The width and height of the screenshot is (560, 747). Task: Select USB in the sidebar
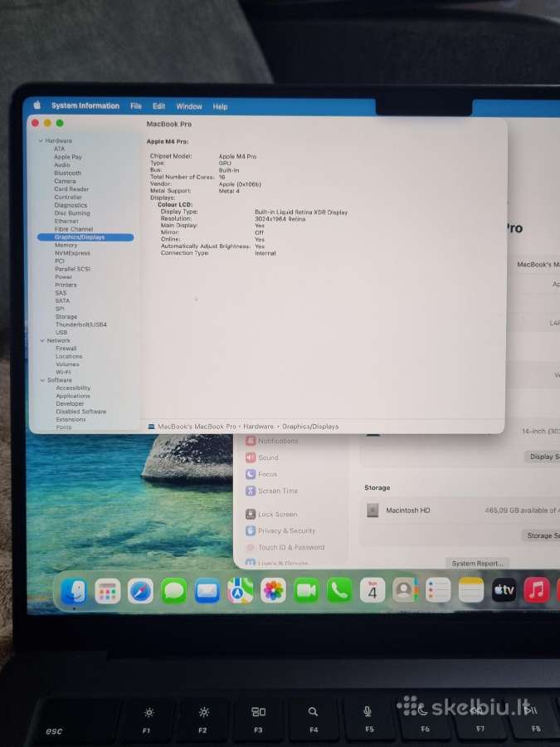coord(61,333)
